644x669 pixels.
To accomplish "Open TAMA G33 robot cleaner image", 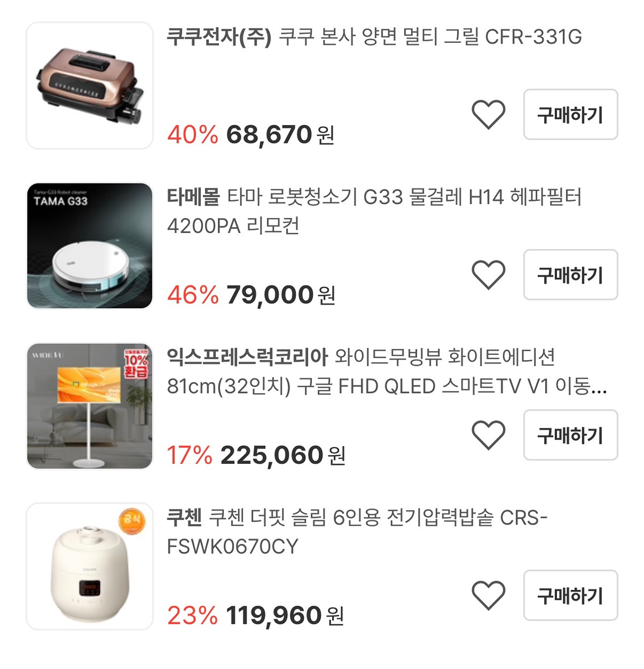I will click(90, 246).
